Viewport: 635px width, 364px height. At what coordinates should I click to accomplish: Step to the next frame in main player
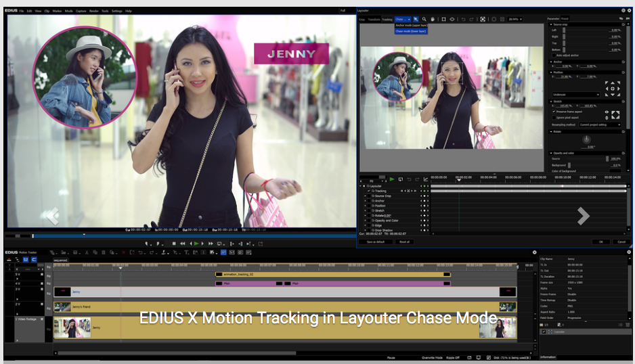coord(202,244)
